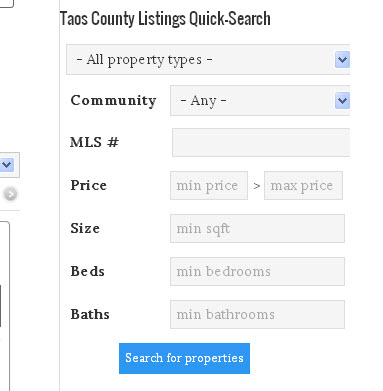The height and width of the screenshot is (391, 383).
Task: Click the Price label text
Action: click(x=88, y=185)
